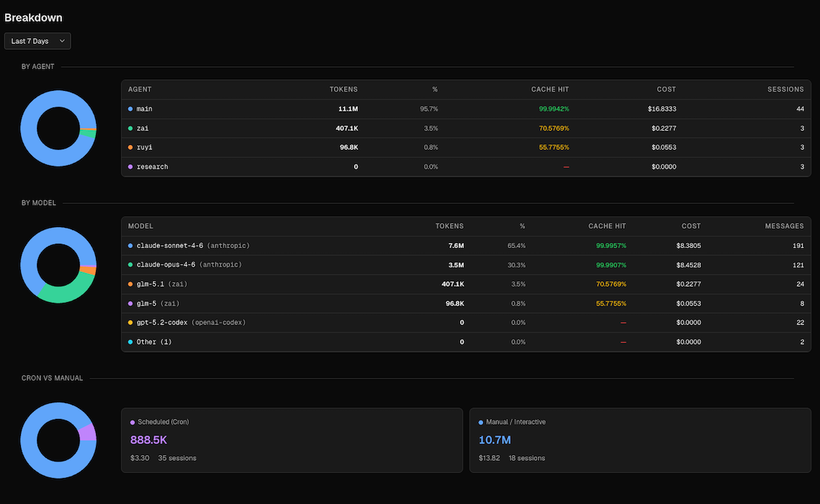Open the Last 7 Days dropdown
This screenshot has height=504, width=820.
click(x=37, y=41)
